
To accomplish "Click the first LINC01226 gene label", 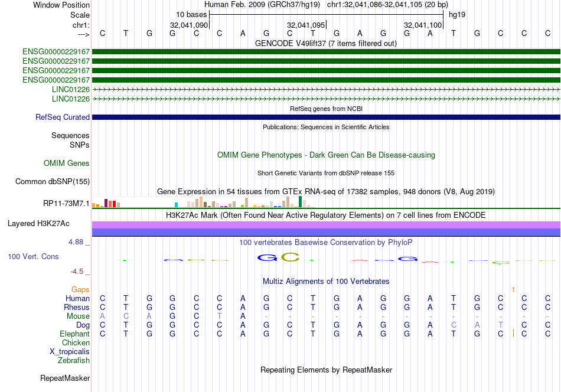I will pyautogui.click(x=70, y=89).
